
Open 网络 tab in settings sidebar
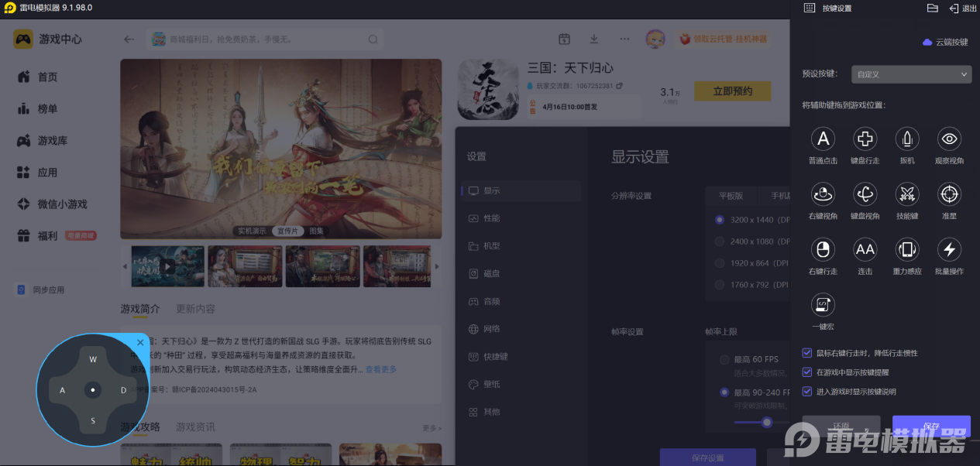[521, 329]
